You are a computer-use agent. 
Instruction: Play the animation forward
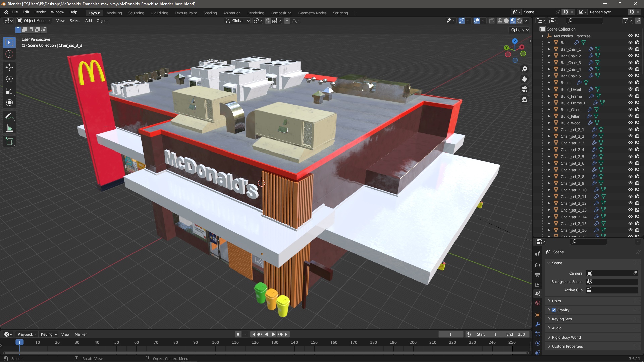coord(273,334)
